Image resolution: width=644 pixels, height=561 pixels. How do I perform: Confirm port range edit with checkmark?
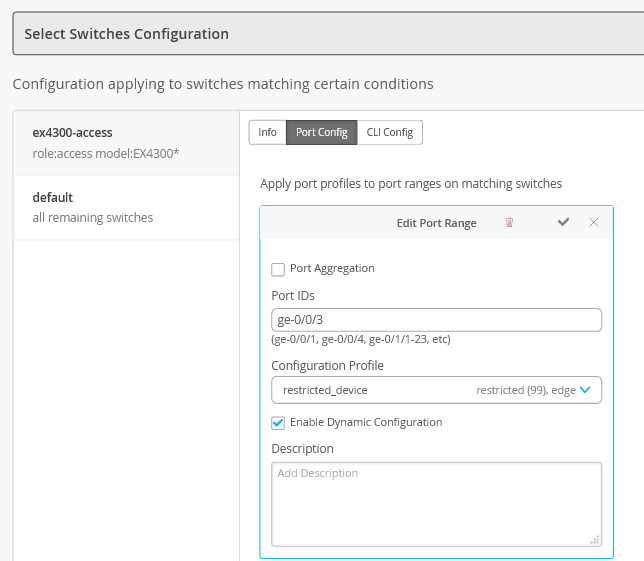click(564, 222)
